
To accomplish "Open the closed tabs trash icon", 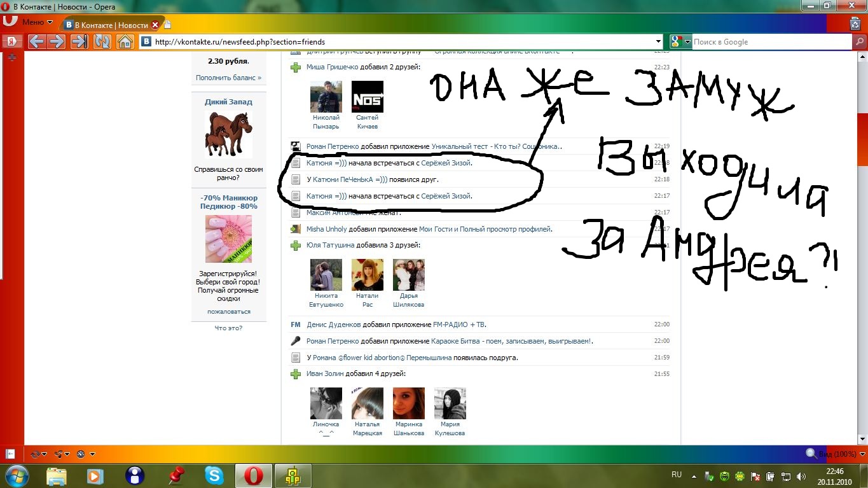I will pyautogui.click(x=855, y=24).
